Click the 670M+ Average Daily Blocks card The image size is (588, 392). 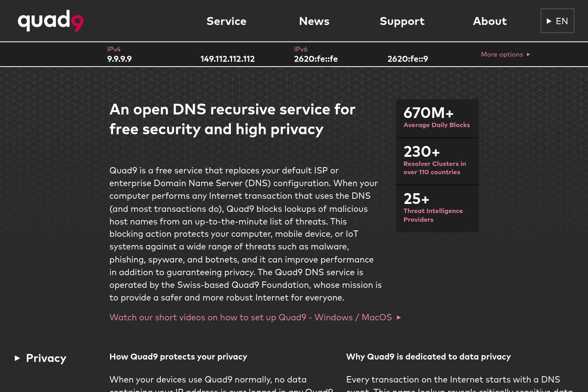[x=437, y=118]
